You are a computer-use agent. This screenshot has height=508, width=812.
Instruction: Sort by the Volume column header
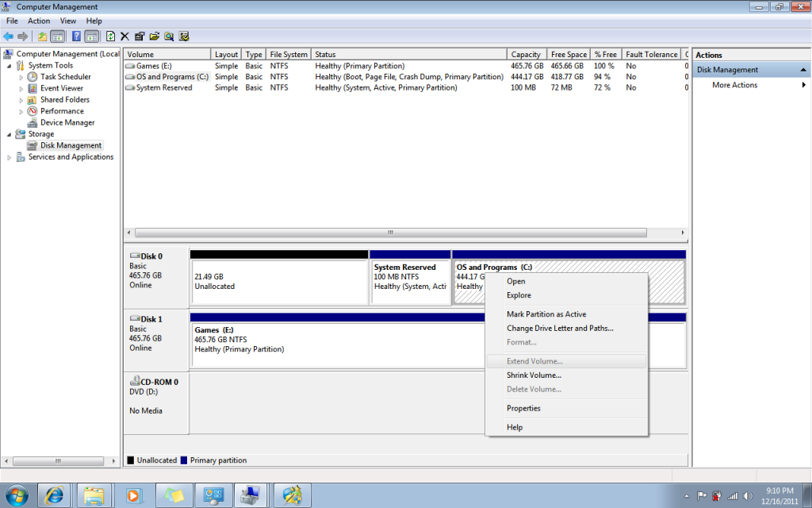(167, 55)
